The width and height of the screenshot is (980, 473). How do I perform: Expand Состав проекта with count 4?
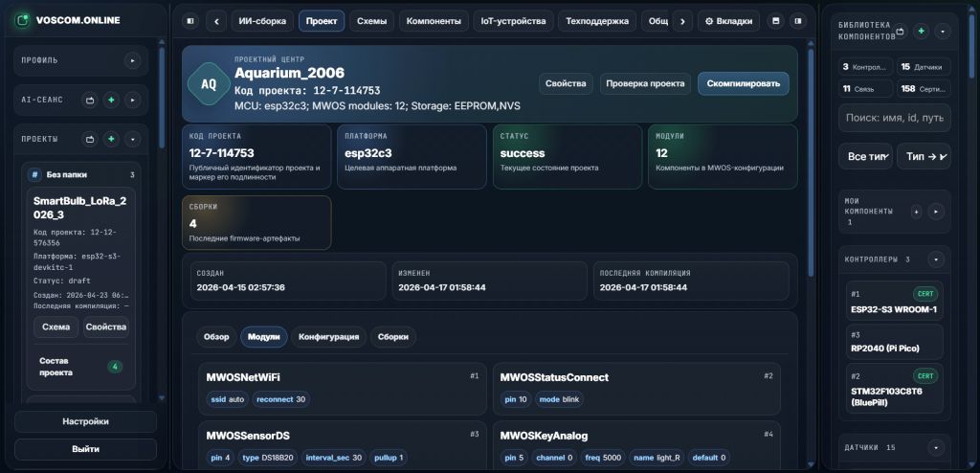coord(80,367)
